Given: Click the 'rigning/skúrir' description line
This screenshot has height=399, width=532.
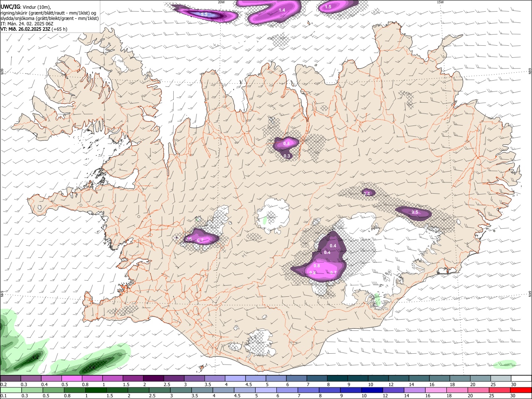Looking at the screenshot, I should click(48, 12).
